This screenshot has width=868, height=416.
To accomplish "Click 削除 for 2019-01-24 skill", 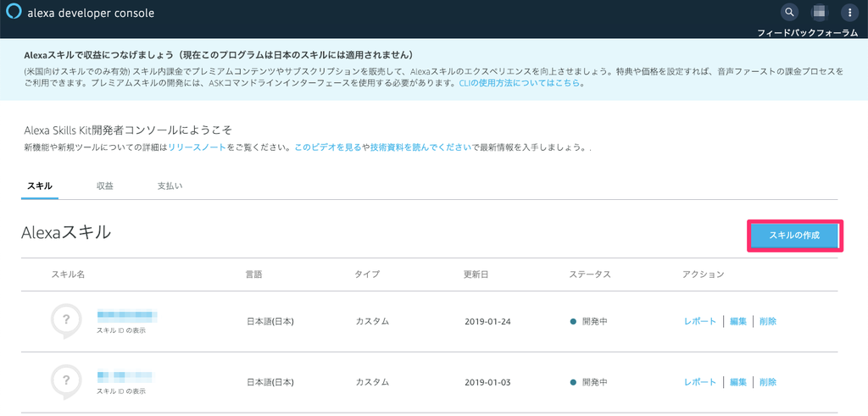I will (768, 321).
